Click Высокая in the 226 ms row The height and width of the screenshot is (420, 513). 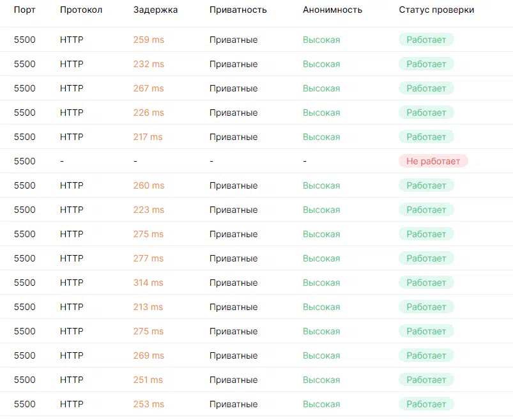pyautogui.click(x=321, y=113)
